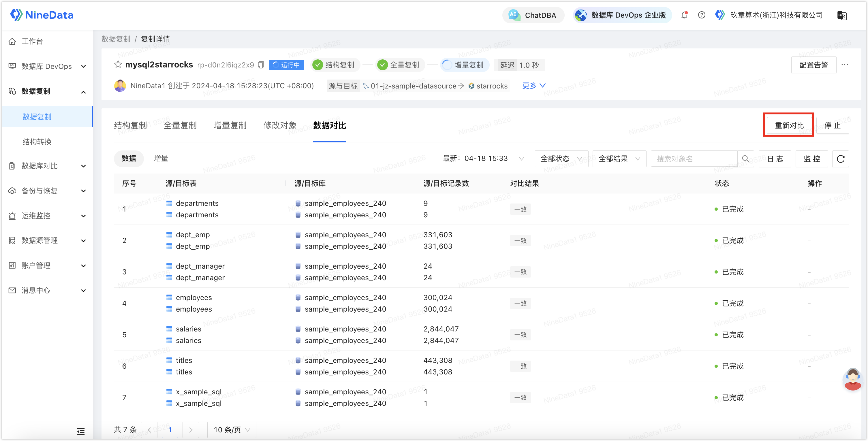This screenshot has height=441, width=868.
Task: Open 数据库 DevOps 企业版 edition badge
Action: coord(622,15)
